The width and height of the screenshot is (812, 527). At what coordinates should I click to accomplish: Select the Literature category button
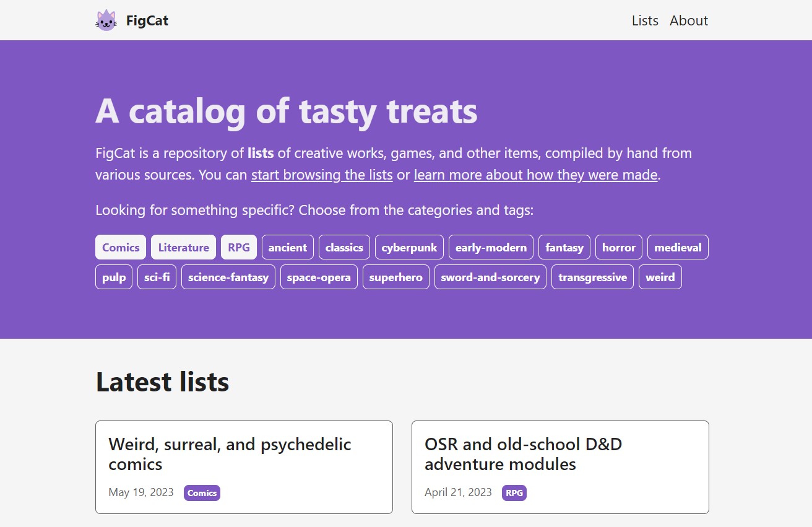coord(183,247)
